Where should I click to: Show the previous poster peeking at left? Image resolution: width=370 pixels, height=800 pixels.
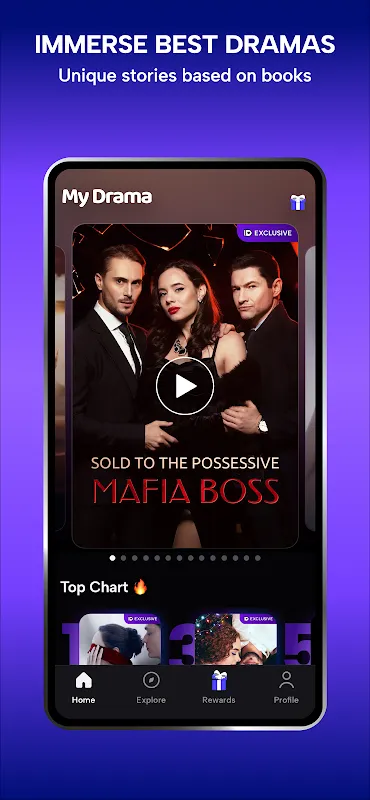pyautogui.click(x=60, y=388)
